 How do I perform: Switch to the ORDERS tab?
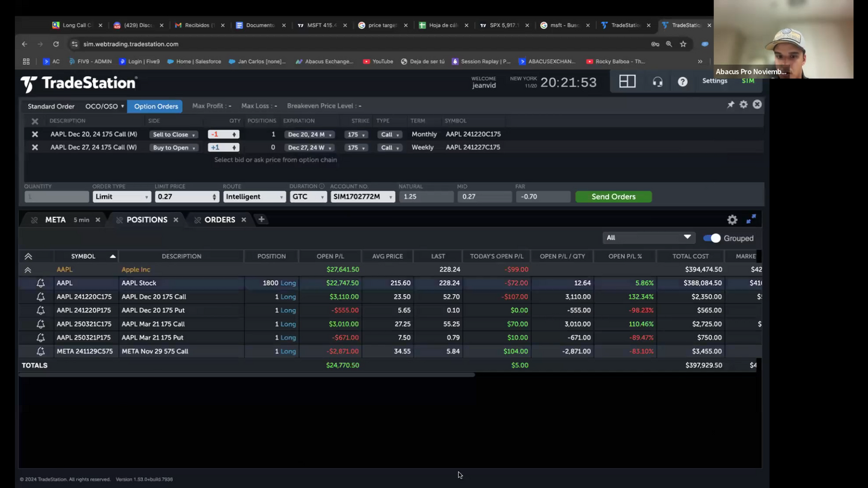click(x=219, y=220)
